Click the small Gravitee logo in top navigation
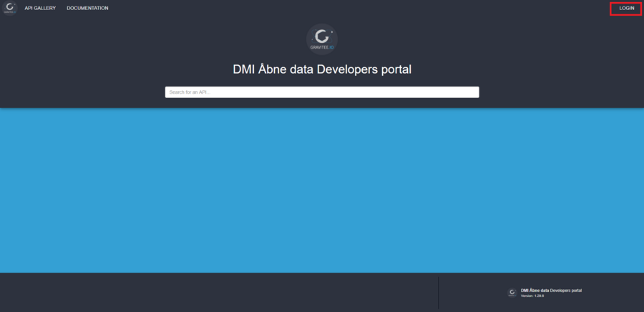This screenshot has width=644, height=312. [9, 8]
